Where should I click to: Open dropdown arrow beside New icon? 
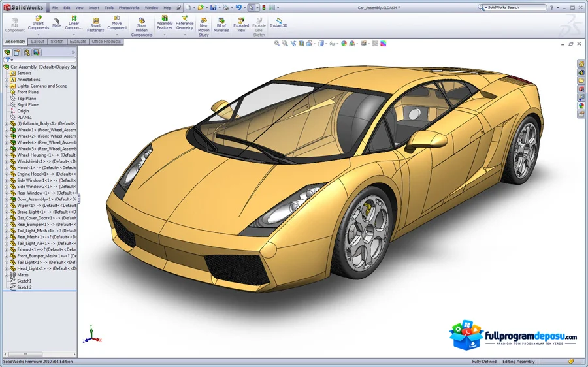(x=194, y=8)
